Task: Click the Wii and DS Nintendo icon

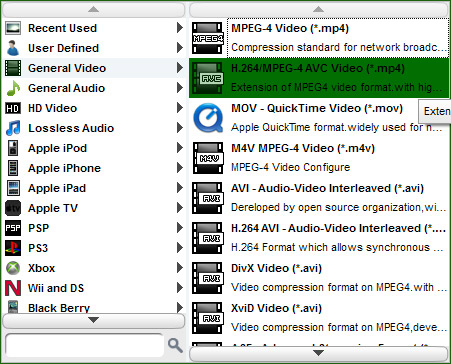Action: coord(13,288)
